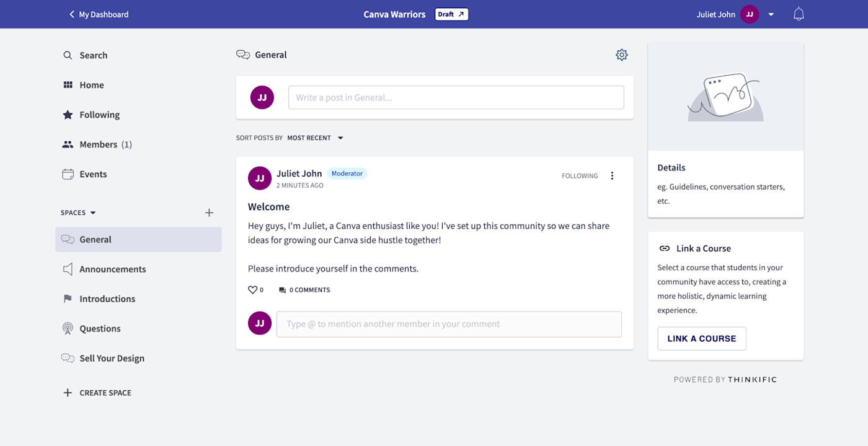
Task: Click the Questions badge icon
Action: point(68,328)
